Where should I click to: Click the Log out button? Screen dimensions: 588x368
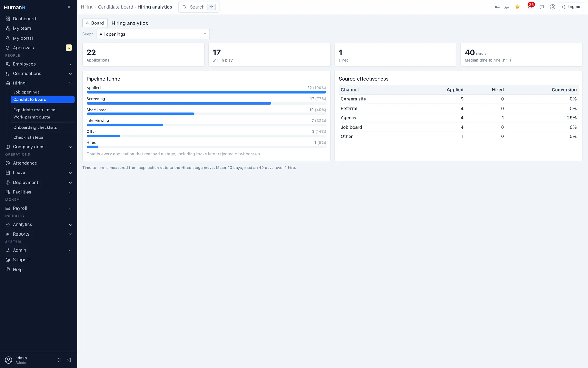pos(572,7)
